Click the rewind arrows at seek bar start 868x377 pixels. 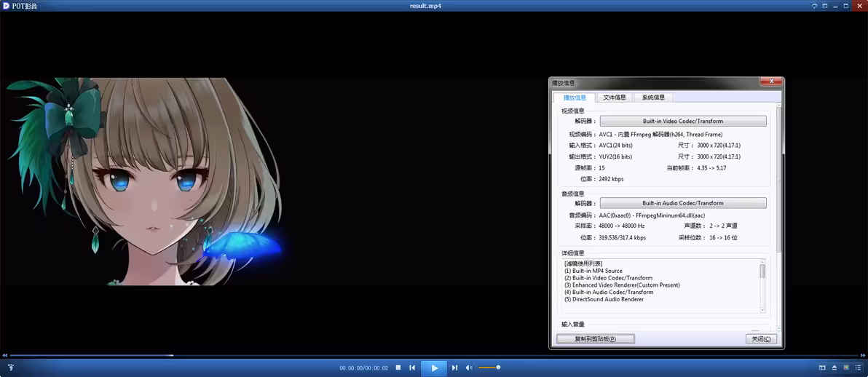[5, 355]
